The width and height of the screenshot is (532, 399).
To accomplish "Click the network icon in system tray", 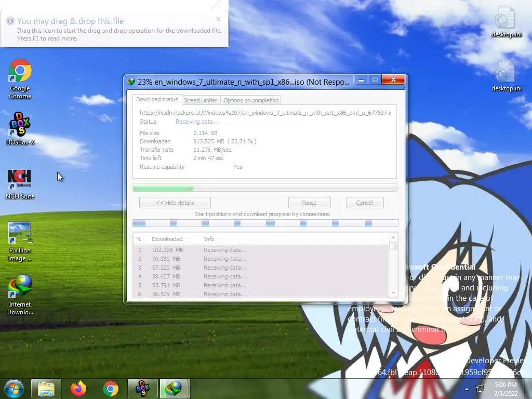I will pyautogui.click(x=480, y=389).
